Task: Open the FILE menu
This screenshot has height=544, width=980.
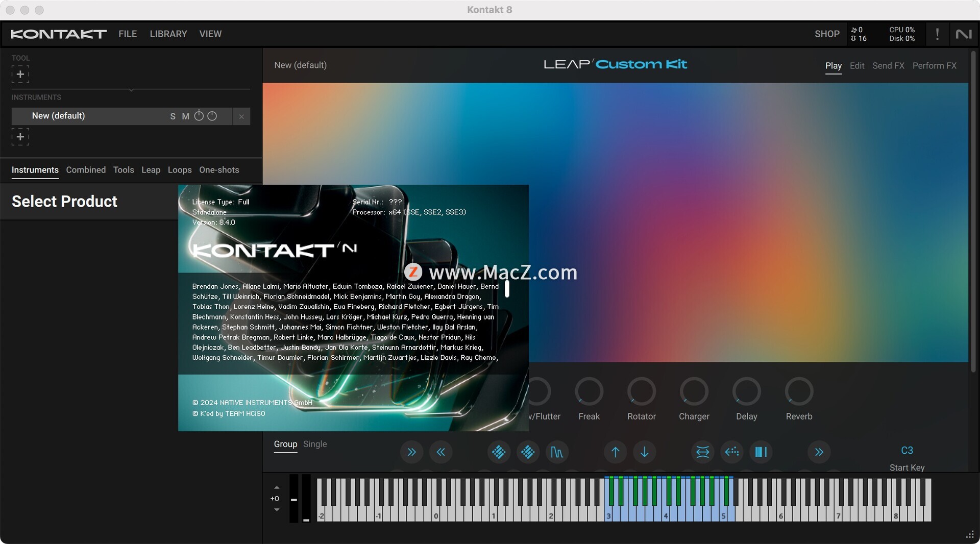Action: click(128, 34)
